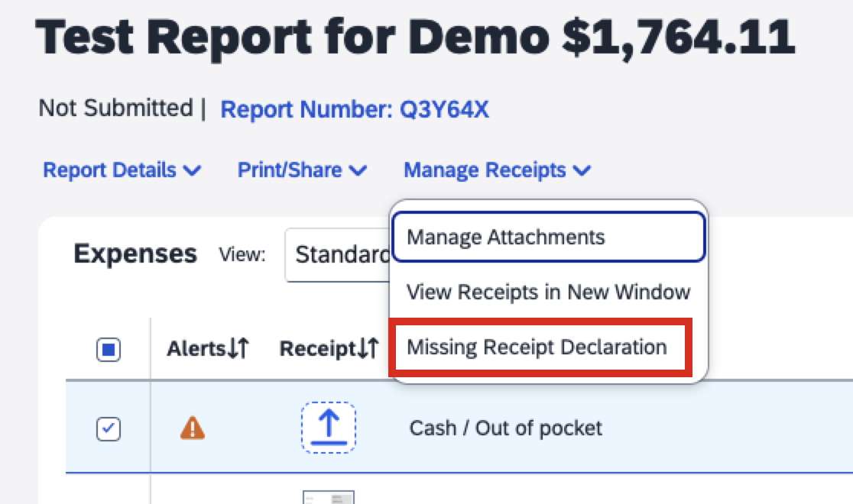Click the Report Number Q3Y64X link
Viewport: 853px width, 504px height.
[355, 110]
